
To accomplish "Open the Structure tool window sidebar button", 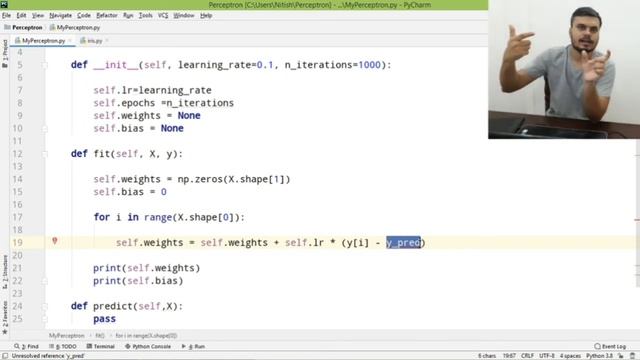I will (5, 272).
